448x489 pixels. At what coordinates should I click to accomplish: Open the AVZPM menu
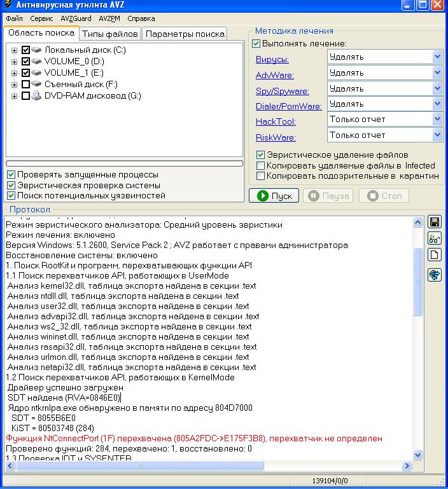[x=109, y=18]
